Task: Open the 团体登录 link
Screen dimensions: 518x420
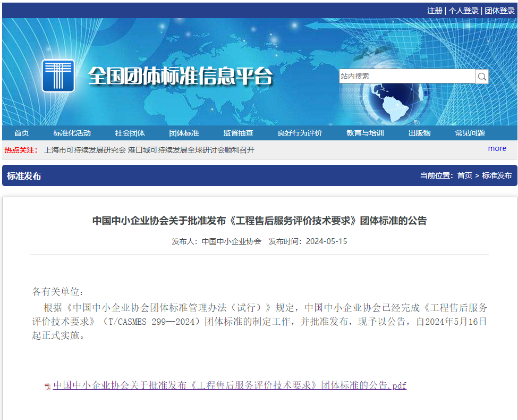Action: coord(499,11)
